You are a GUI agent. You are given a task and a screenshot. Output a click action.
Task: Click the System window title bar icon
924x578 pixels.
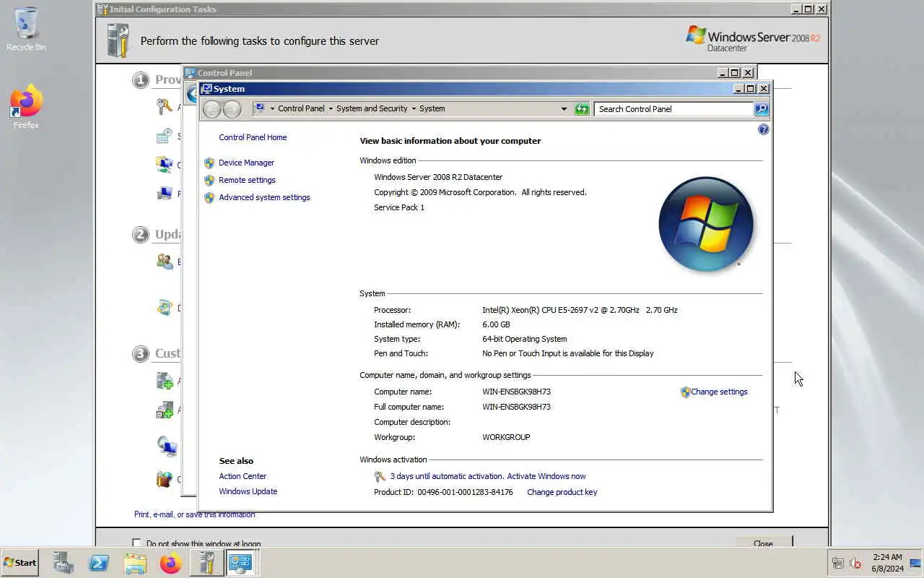[206, 89]
